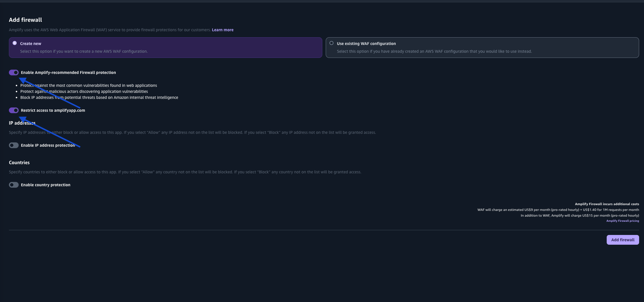Click the additional costs notice heading
The width and height of the screenshot is (644, 302).
click(607, 204)
